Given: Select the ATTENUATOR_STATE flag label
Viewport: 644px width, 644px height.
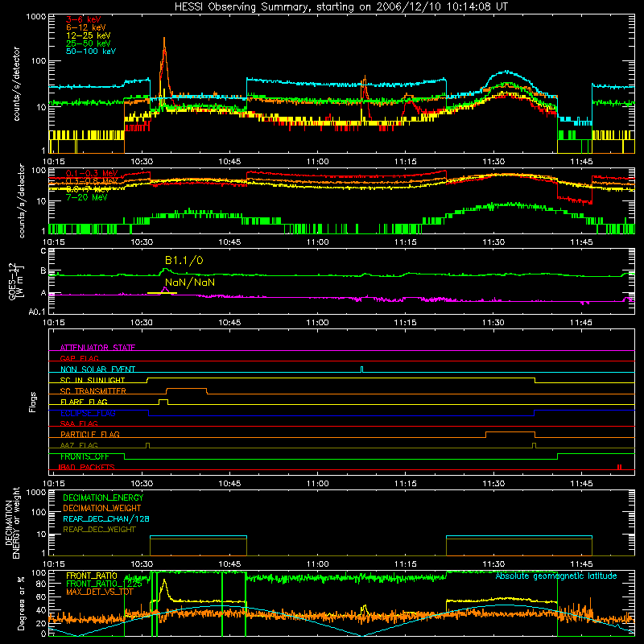Looking at the screenshot, I should [x=97, y=348].
